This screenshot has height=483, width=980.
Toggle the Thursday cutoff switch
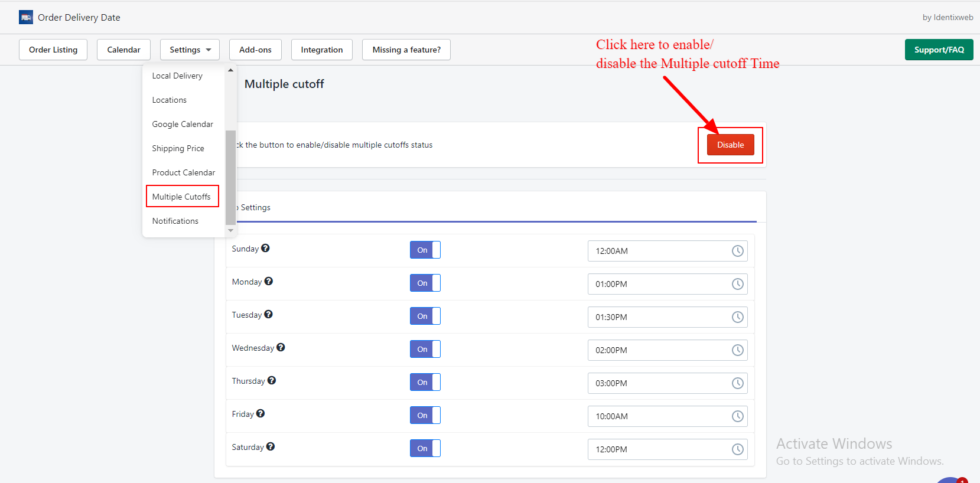(x=425, y=382)
